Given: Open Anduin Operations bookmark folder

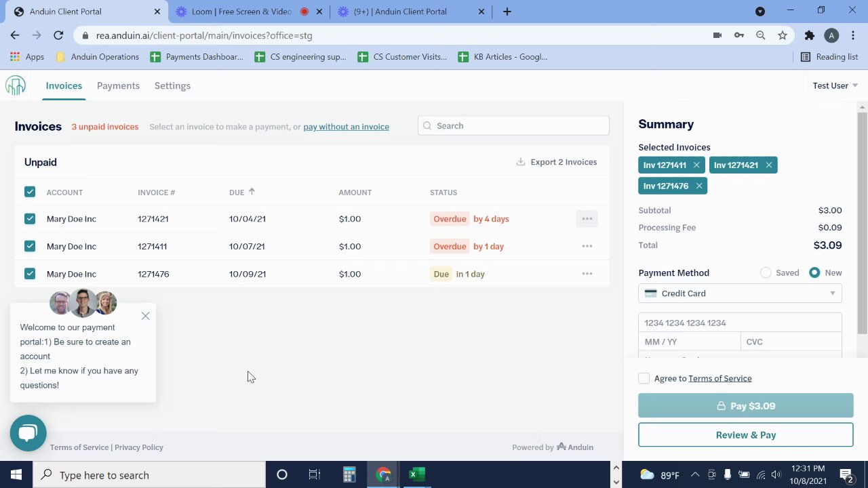Looking at the screenshot, I should [97, 57].
